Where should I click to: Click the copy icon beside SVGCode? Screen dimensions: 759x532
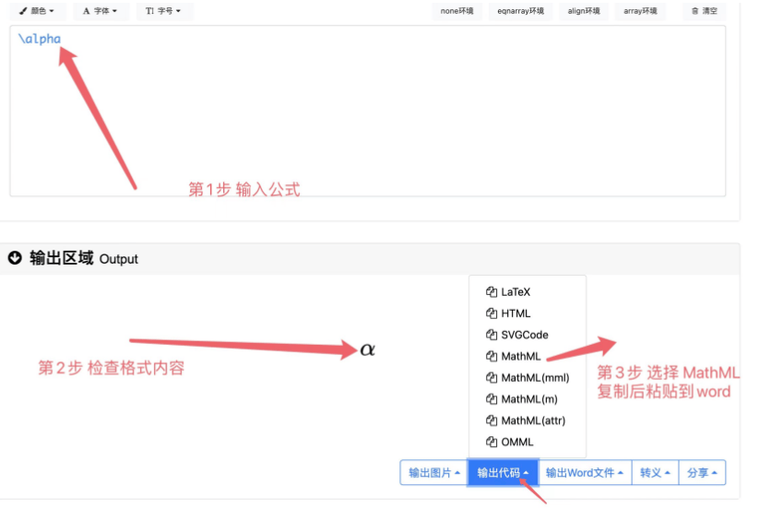(x=492, y=335)
